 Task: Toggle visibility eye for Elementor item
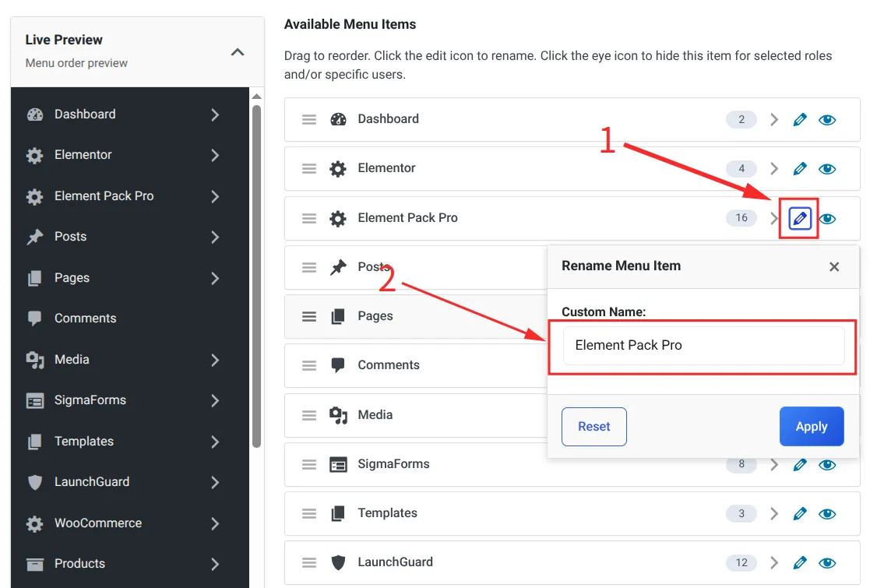827,168
